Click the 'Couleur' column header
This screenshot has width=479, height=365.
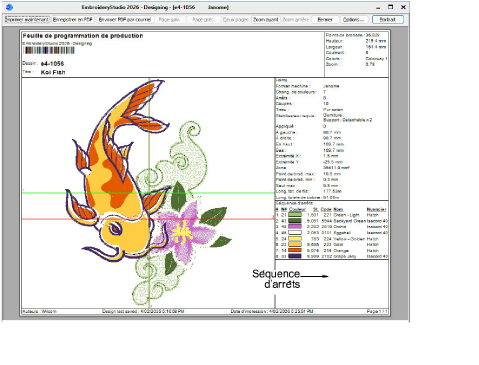(297, 209)
